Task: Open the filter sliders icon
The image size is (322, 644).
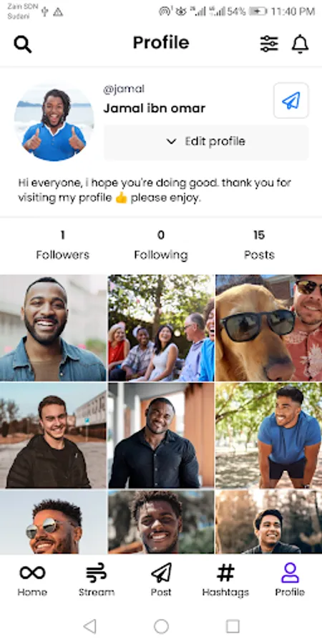Action: tap(269, 44)
